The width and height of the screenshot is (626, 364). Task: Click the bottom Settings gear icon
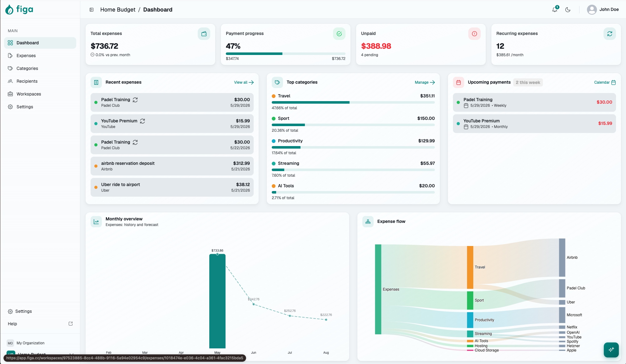coord(10,311)
